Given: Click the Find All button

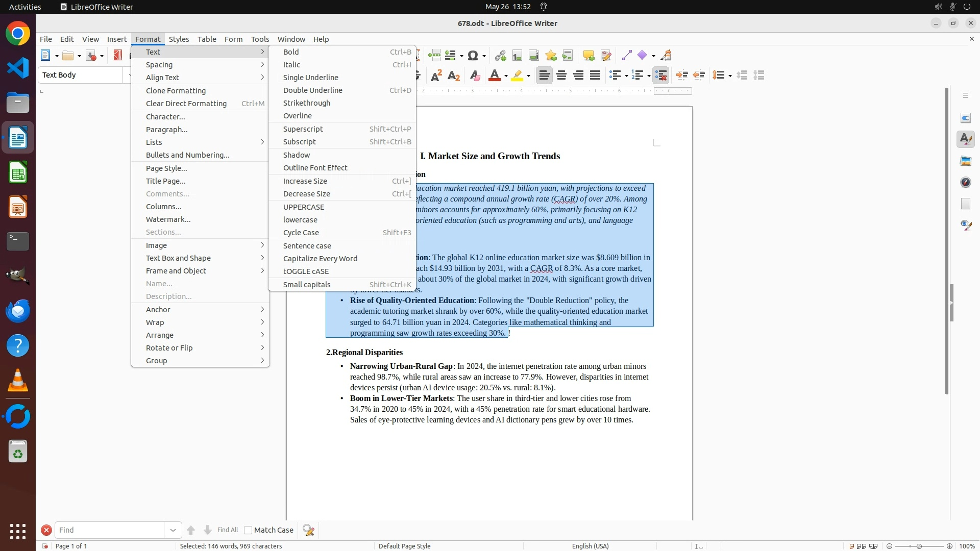Looking at the screenshot, I should pyautogui.click(x=227, y=530).
